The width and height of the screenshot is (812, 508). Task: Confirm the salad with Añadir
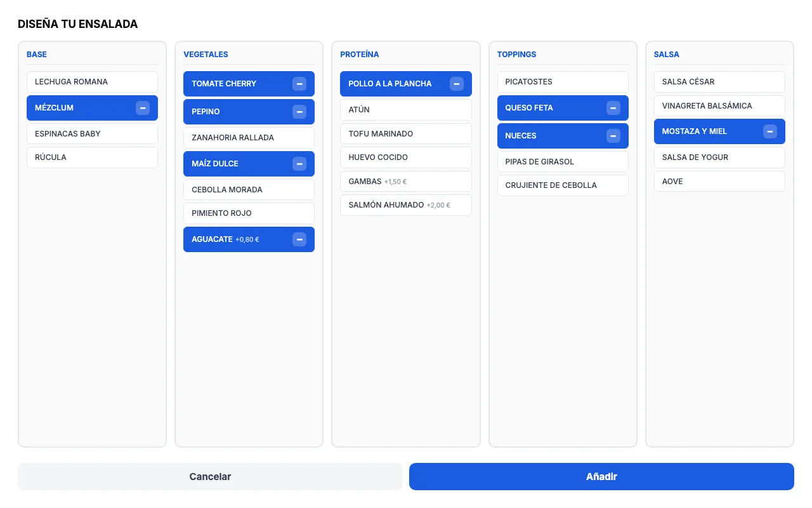pyautogui.click(x=601, y=477)
